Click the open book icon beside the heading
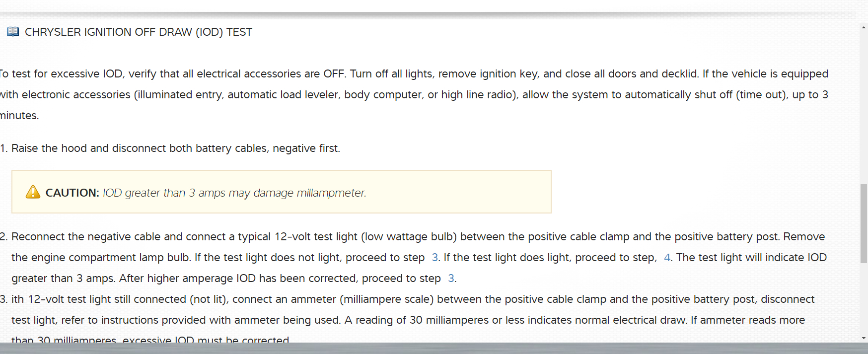Image resolution: width=868 pixels, height=354 pixels. pos(13,32)
